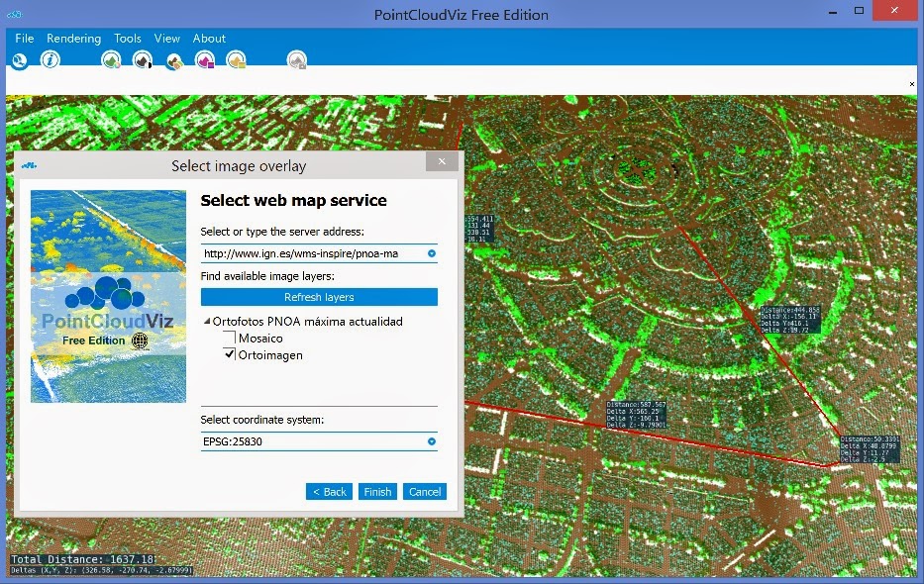Click the Distance:587.567 measurement label
The width and height of the screenshot is (924, 584).
point(637,415)
